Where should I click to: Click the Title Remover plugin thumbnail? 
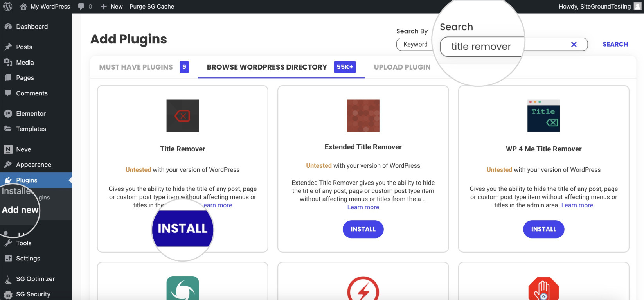[x=183, y=116]
